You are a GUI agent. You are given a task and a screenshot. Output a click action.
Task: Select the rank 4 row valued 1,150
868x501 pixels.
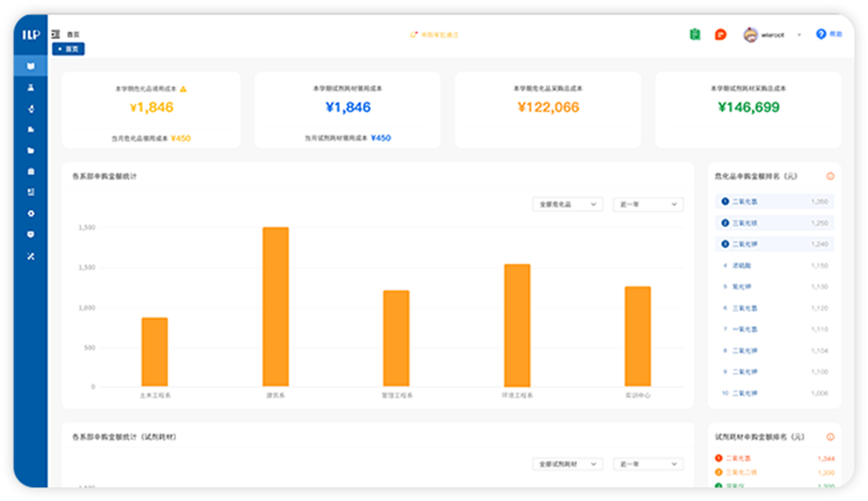click(774, 265)
